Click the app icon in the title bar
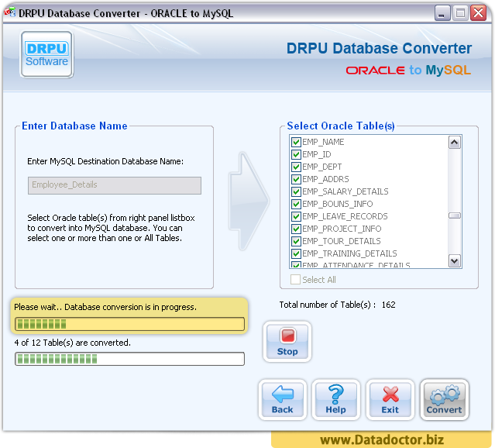 coord(9,12)
